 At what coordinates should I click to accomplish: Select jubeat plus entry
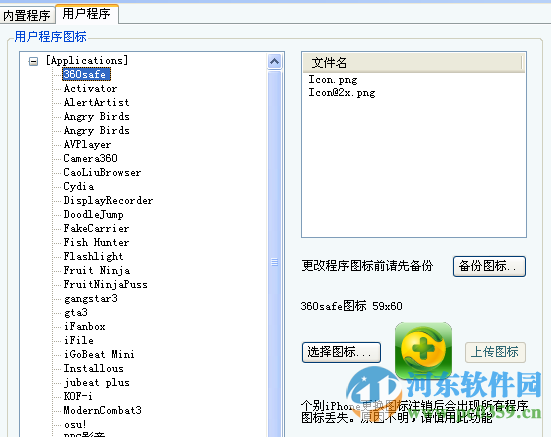click(97, 382)
